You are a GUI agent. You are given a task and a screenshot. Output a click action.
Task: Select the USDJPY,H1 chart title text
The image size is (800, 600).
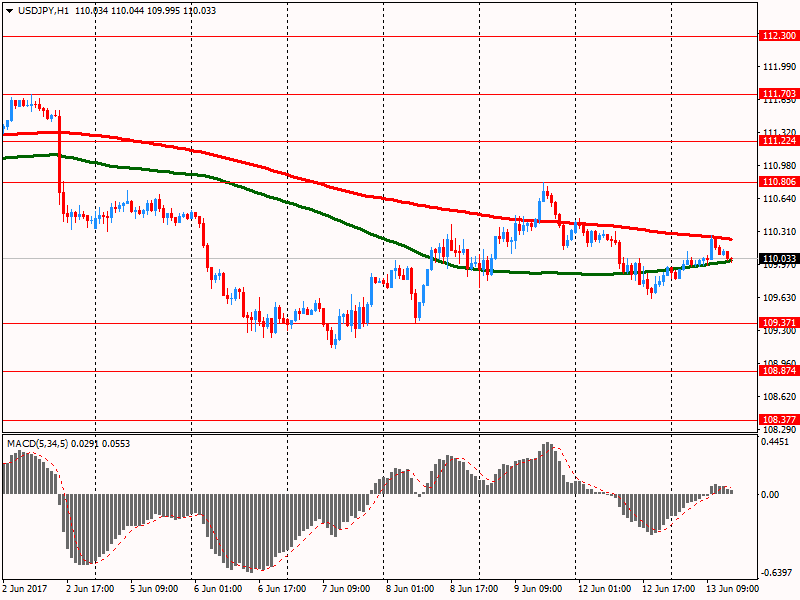[x=43, y=11]
